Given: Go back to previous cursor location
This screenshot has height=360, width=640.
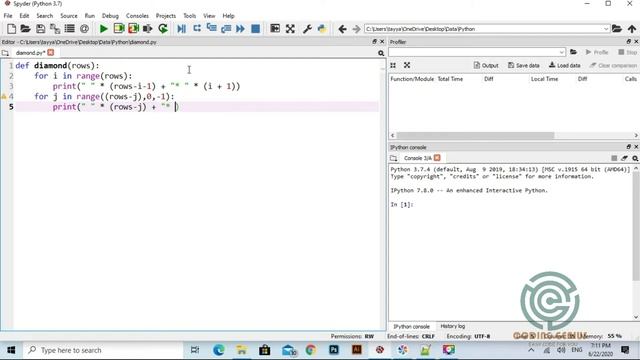Looking at the screenshot, I should point(342,29).
